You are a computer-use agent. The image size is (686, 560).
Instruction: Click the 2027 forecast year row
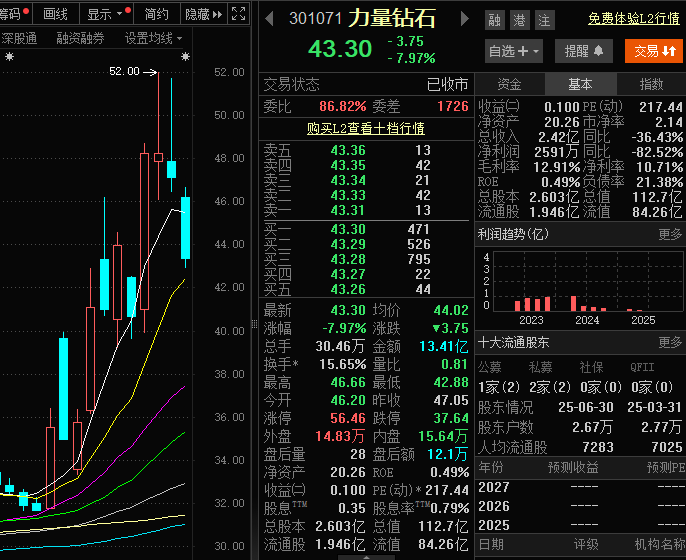(x=581, y=487)
